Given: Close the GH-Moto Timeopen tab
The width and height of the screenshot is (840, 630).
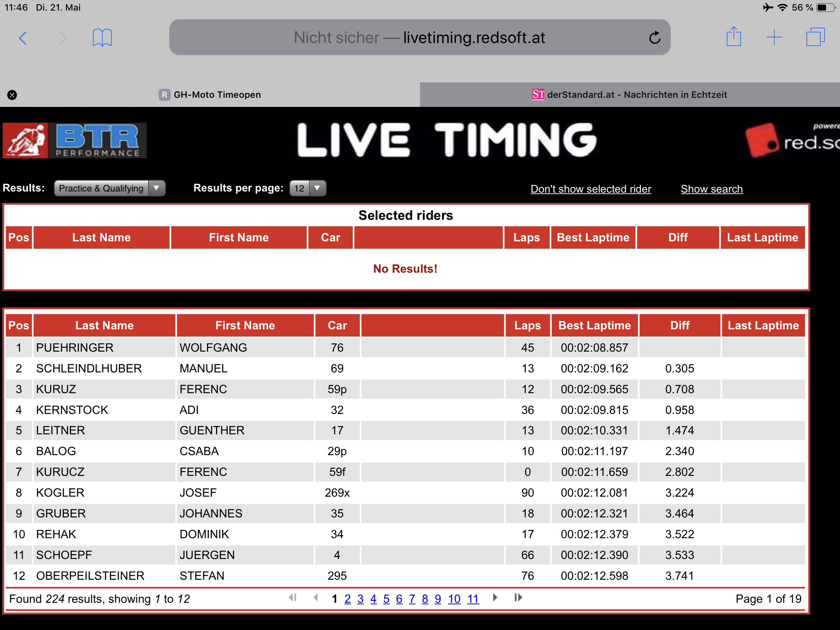Looking at the screenshot, I should (12, 95).
